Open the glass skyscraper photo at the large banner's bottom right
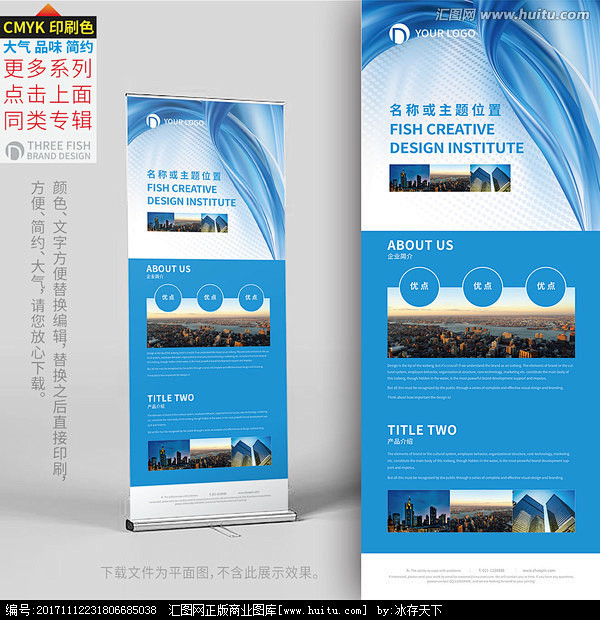 click(543, 510)
